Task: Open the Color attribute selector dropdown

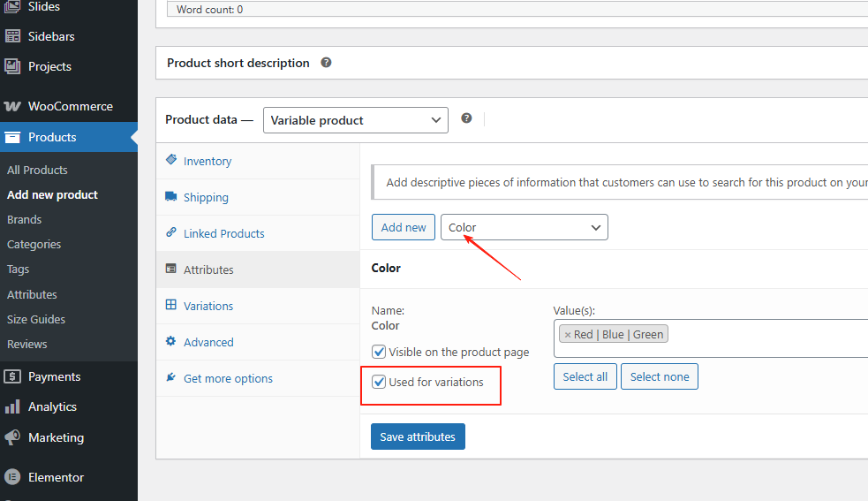Action: click(x=525, y=227)
